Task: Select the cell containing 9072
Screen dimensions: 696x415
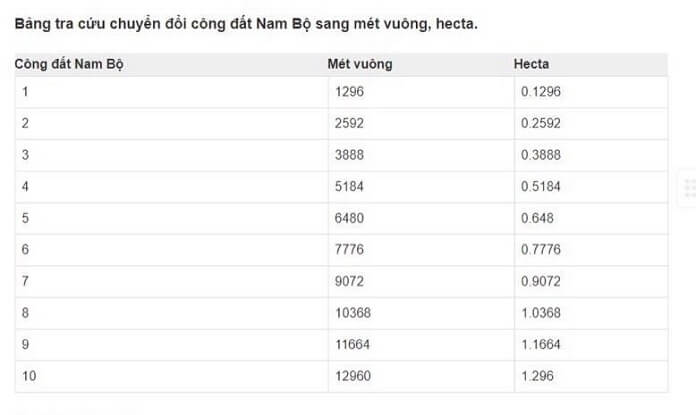Action: click(x=421, y=281)
